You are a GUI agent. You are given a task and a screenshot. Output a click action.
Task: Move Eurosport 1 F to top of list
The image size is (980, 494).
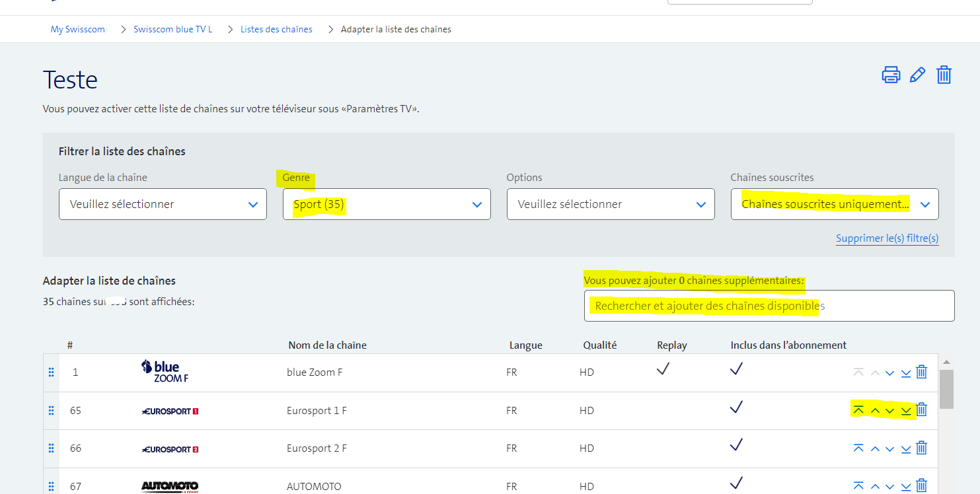858,410
